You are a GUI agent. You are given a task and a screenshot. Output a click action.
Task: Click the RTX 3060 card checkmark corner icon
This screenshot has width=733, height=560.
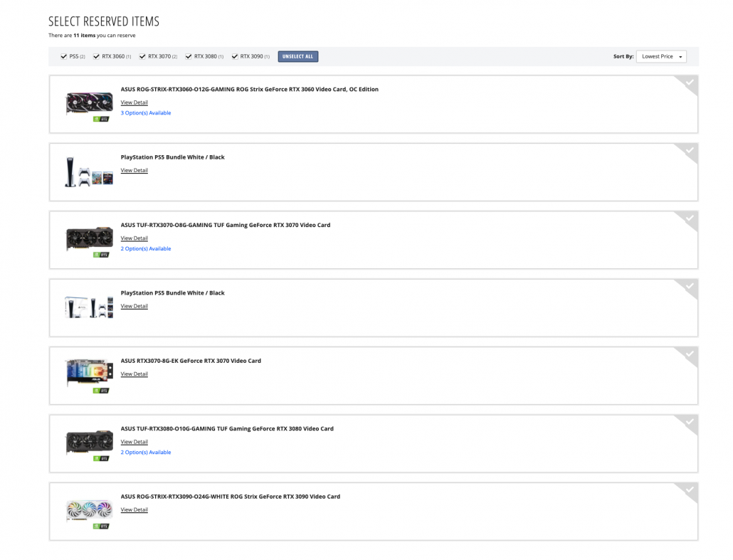(x=689, y=83)
